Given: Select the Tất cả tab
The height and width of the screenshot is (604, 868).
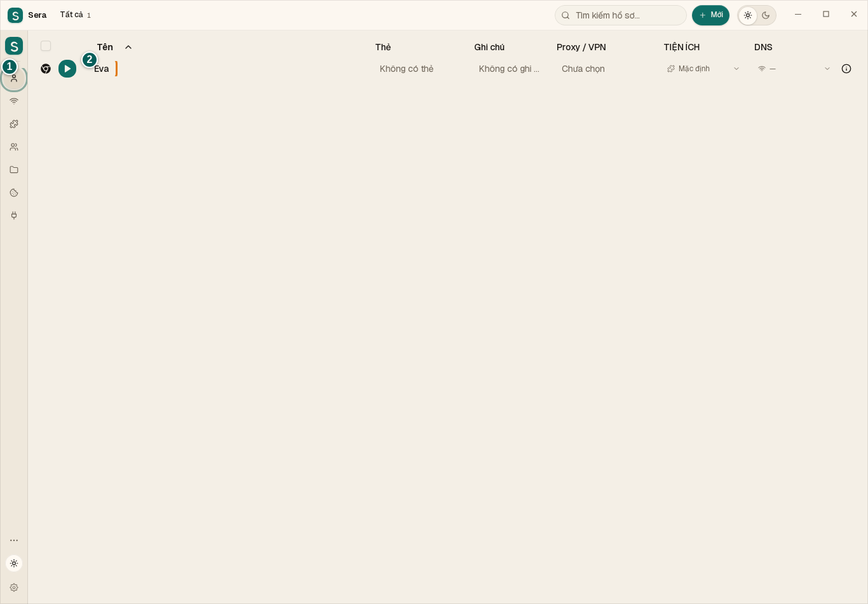Looking at the screenshot, I should 76,15.
